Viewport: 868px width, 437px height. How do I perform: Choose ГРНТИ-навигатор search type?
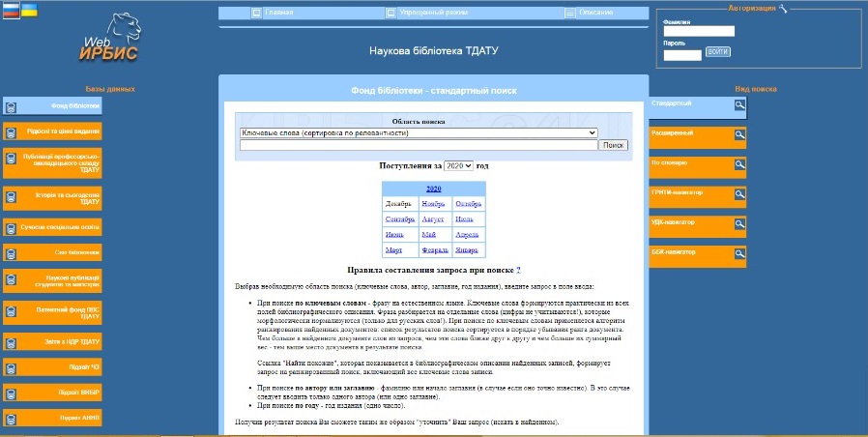click(698, 196)
